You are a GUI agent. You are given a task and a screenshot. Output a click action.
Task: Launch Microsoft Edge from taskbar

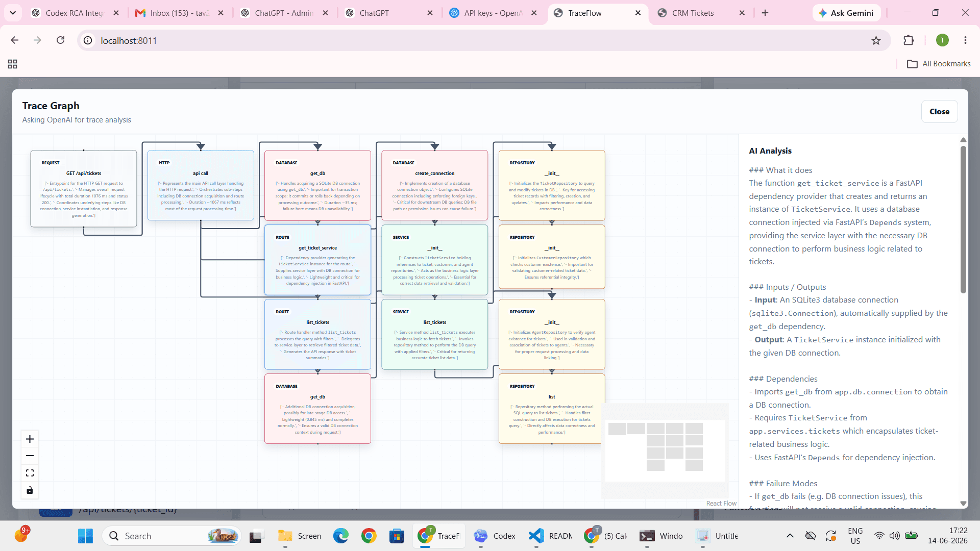click(341, 536)
